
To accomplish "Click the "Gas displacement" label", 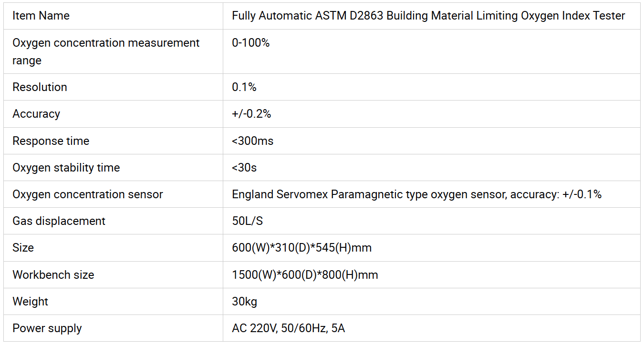I will pyautogui.click(x=59, y=221).
